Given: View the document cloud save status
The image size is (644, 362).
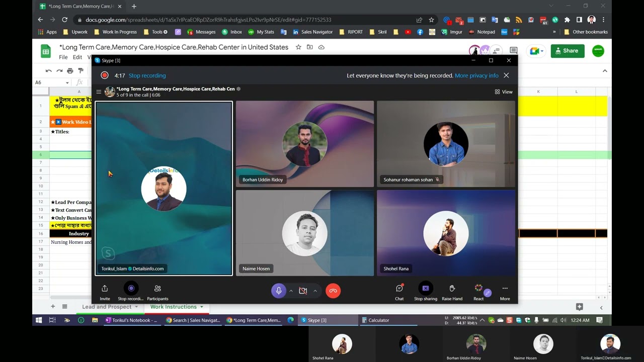Looking at the screenshot, I should [321, 47].
